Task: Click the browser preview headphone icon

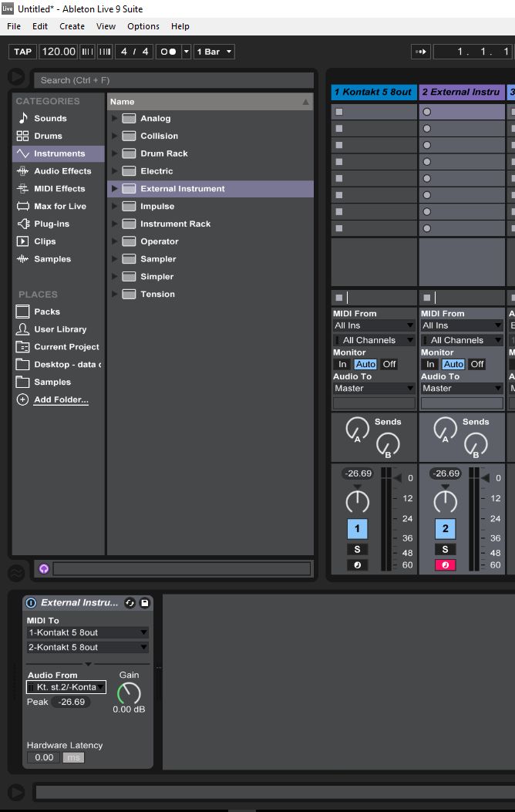Action: [x=43, y=569]
